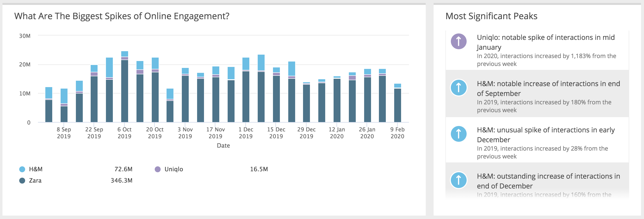Click the 15 Dec 2019 bar
This screenshot has width=644, height=219.
pos(276,95)
